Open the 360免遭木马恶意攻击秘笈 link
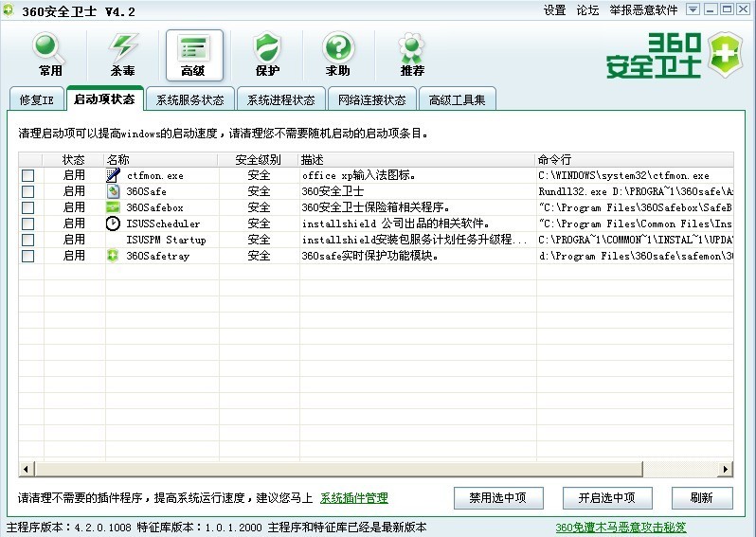This screenshot has height=537, width=756. click(621, 527)
